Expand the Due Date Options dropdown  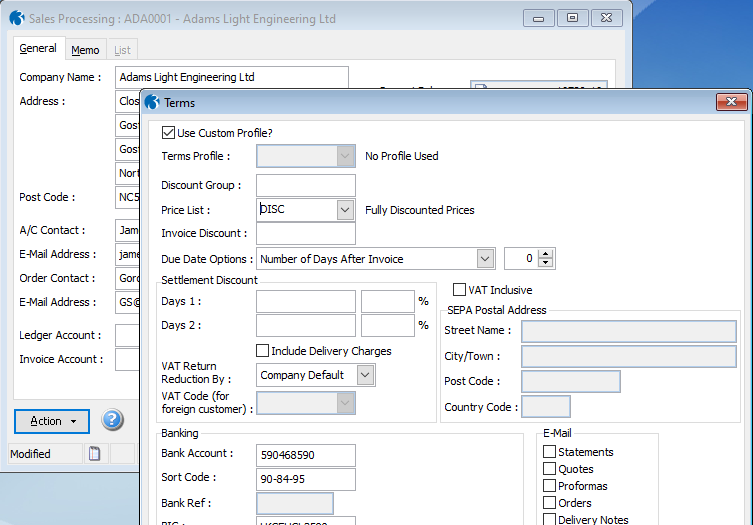pos(485,259)
